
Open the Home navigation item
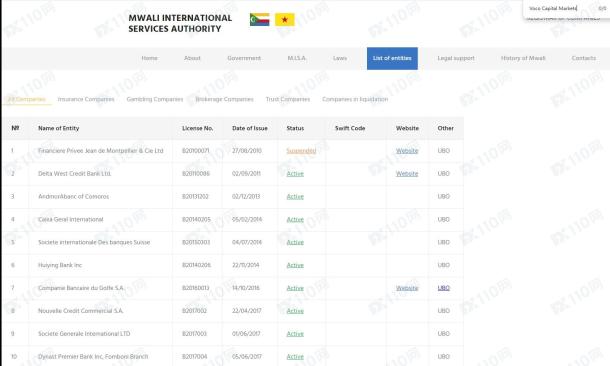pos(149,58)
